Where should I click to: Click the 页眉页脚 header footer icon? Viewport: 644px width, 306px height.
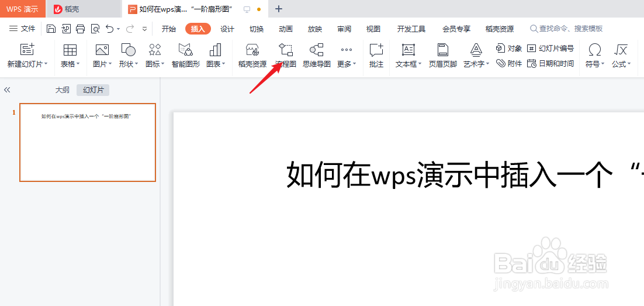(x=443, y=50)
